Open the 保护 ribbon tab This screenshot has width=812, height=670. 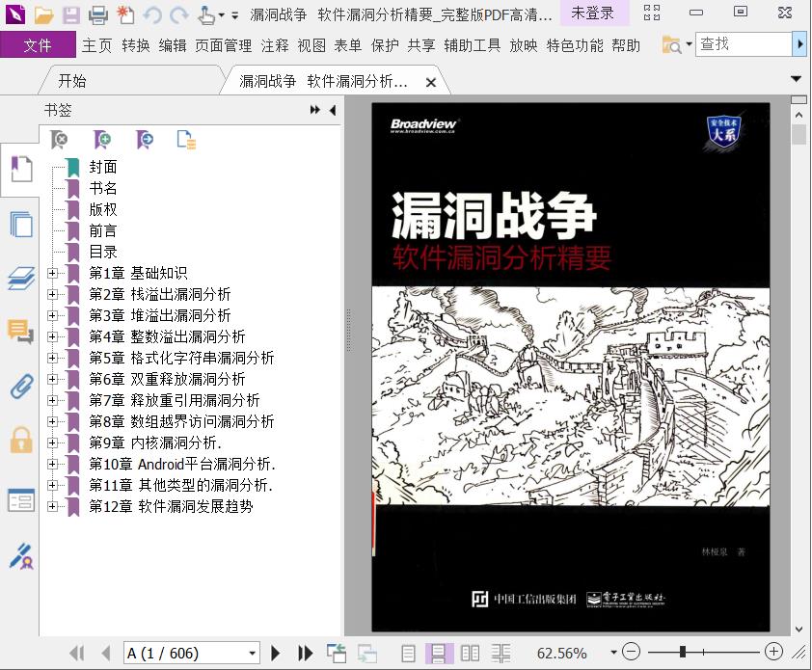[385, 45]
